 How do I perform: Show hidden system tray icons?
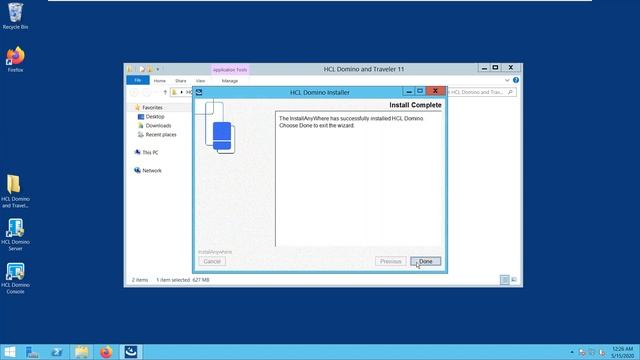[x=571, y=352]
